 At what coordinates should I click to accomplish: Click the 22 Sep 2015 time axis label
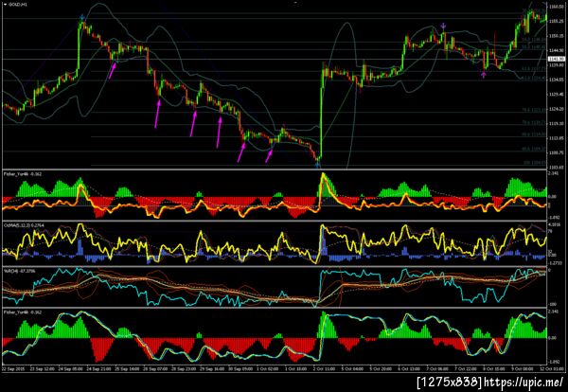14,368
